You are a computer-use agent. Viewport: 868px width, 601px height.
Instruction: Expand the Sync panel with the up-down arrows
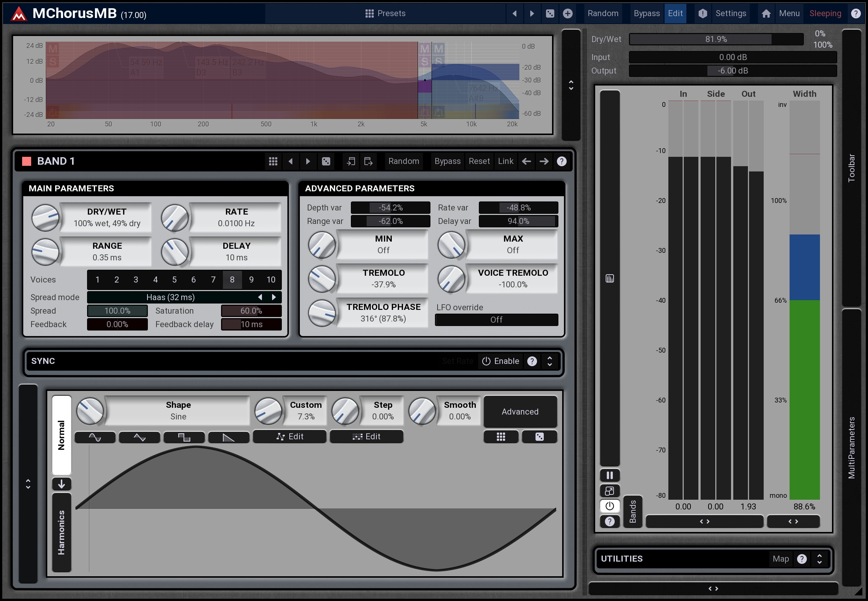click(549, 361)
